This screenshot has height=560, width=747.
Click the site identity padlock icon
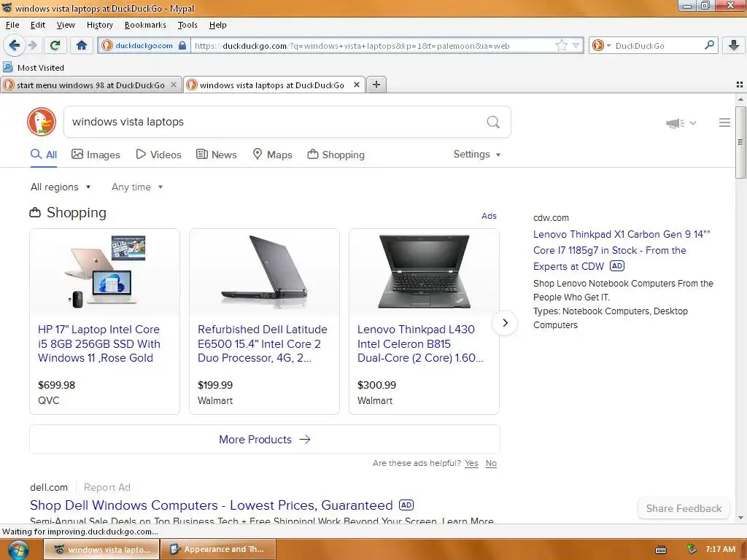(182, 46)
